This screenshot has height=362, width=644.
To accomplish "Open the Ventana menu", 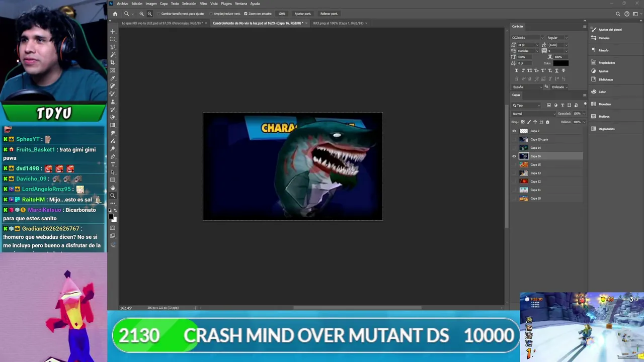I will tap(241, 4).
